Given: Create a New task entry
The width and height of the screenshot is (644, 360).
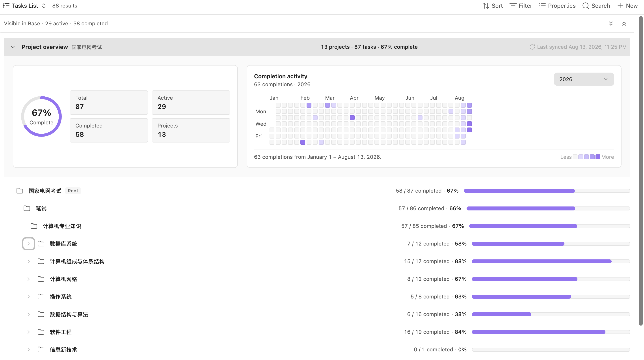Looking at the screenshot, I should click(x=627, y=6).
